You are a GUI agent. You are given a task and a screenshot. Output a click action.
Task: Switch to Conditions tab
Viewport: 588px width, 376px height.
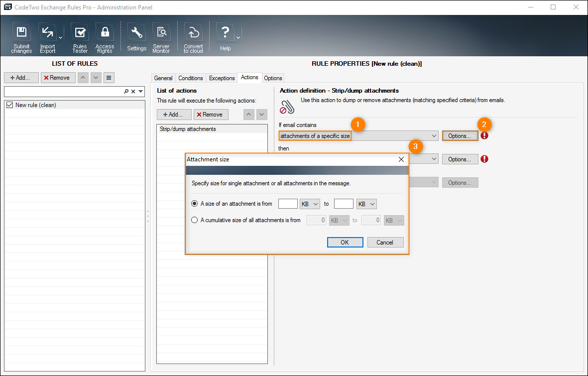pyautogui.click(x=191, y=78)
